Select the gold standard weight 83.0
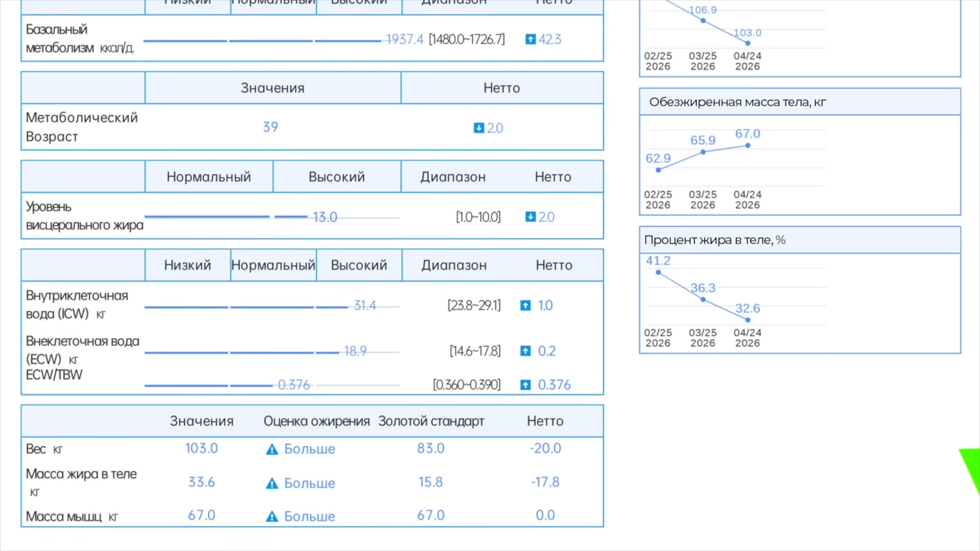Screen dimensions: 980x551 coord(431,448)
